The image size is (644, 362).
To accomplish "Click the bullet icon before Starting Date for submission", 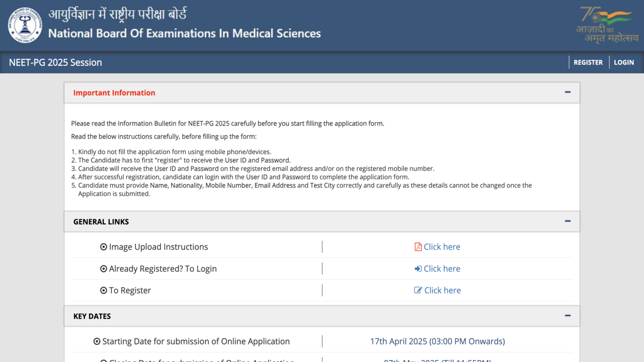I will click(x=97, y=342).
